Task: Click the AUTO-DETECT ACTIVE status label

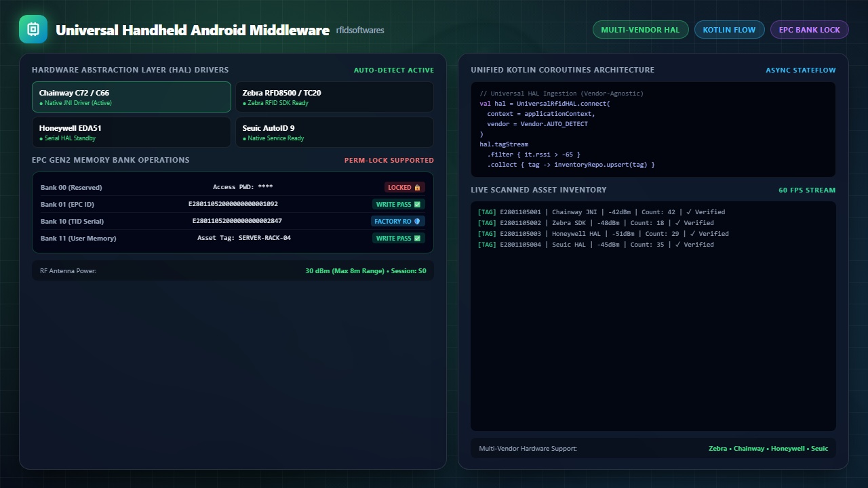Action: (x=393, y=70)
